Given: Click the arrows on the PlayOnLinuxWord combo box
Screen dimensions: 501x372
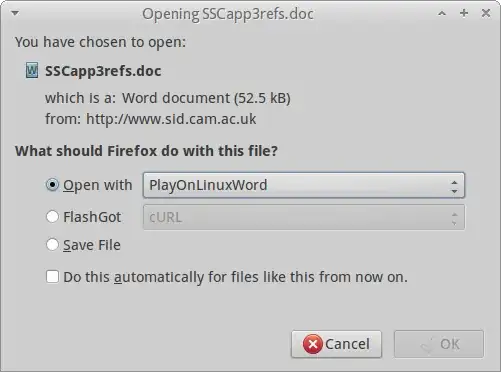Looking at the screenshot, I should (454, 187).
